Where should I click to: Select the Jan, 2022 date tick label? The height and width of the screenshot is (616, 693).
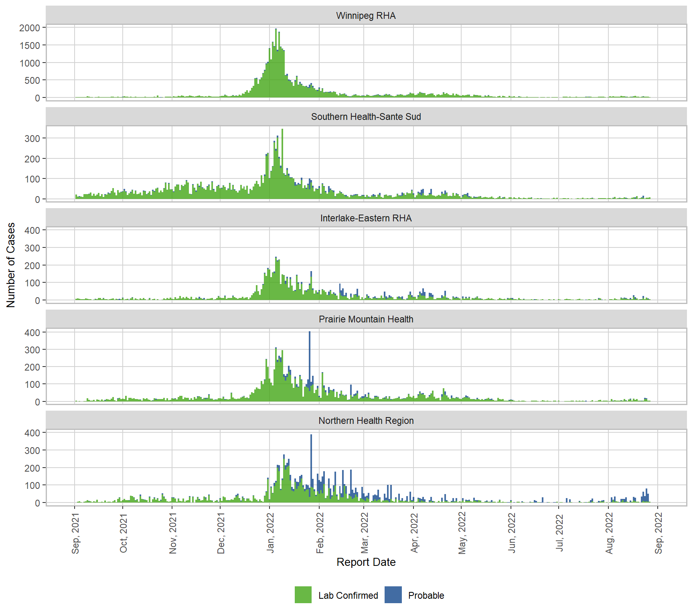pos(270,533)
